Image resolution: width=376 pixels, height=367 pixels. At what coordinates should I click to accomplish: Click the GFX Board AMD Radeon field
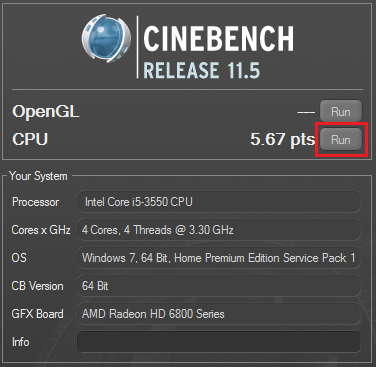tap(219, 314)
